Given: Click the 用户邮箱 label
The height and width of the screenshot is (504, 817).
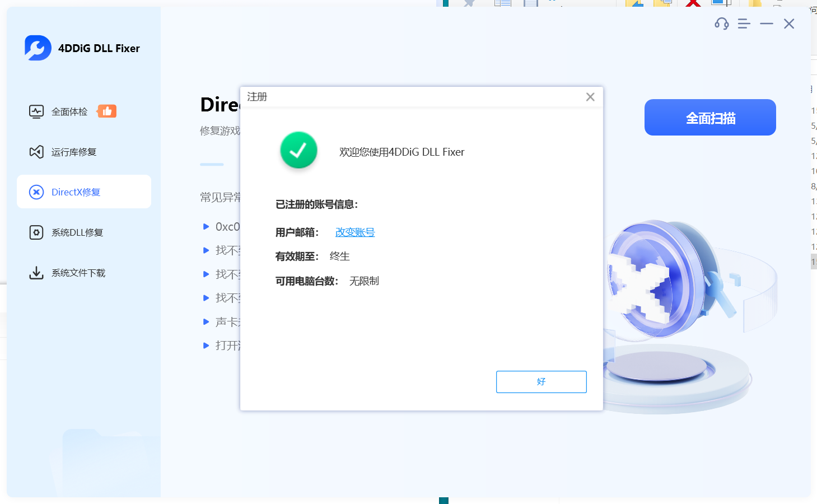Looking at the screenshot, I should 297,232.
